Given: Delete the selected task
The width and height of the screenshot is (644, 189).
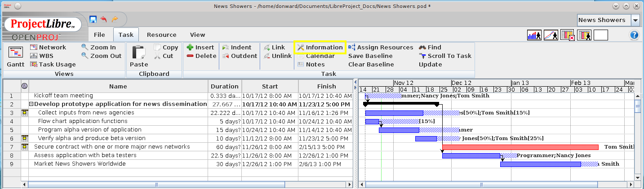Looking at the screenshot, I should [x=201, y=56].
